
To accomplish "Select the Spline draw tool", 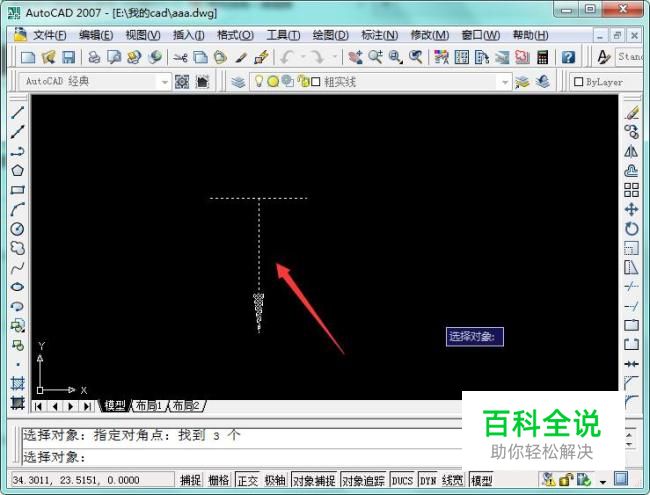I will click(x=17, y=267).
